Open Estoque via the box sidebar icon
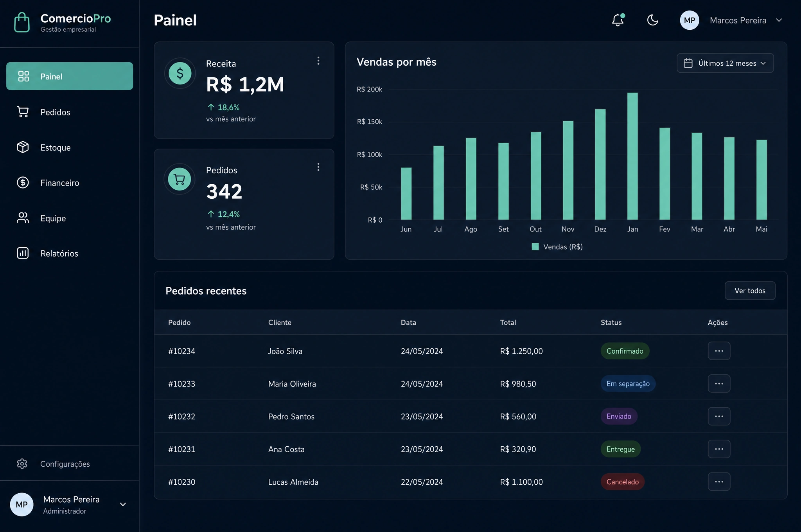 click(x=23, y=147)
